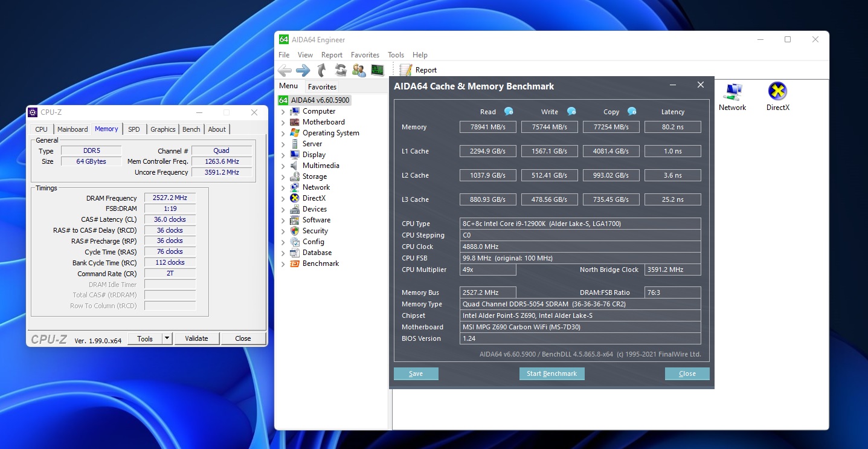Click the blue Forward arrow in AIDA64 toolbar
The image size is (868, 449).
coord(303,70)
